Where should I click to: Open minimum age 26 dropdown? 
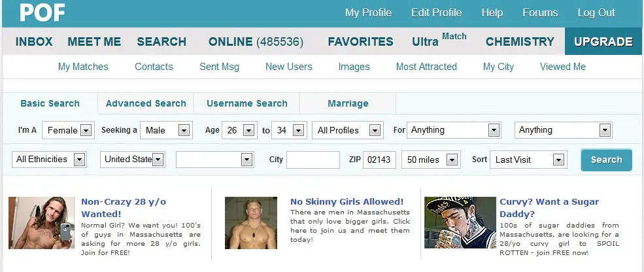point(239,130)
